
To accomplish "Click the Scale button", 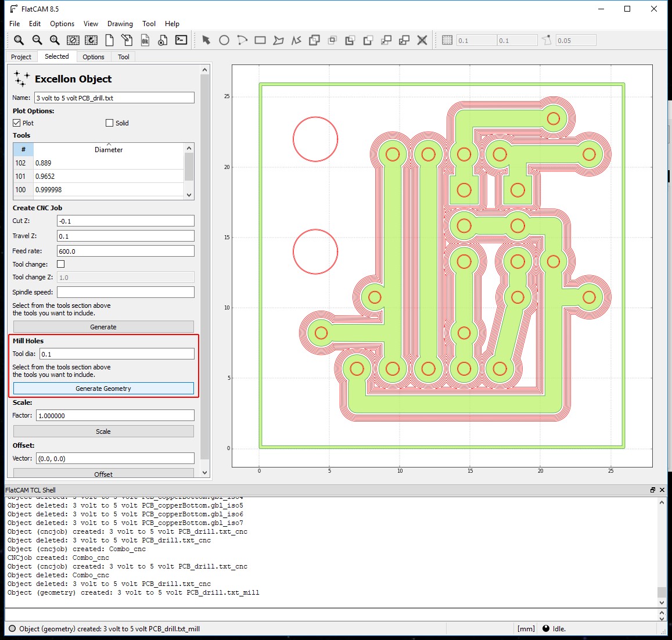I will pos(103,432).
